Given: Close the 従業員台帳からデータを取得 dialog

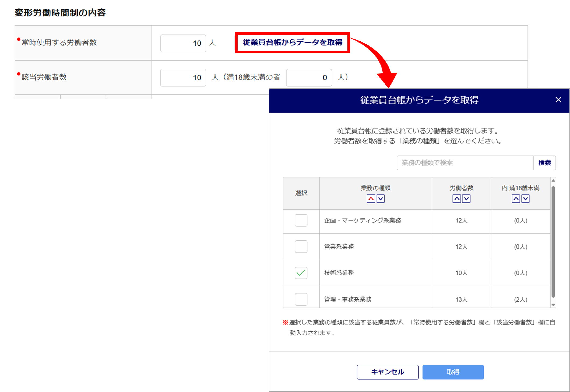Looking at the screenshot, I should pos(558,100).
